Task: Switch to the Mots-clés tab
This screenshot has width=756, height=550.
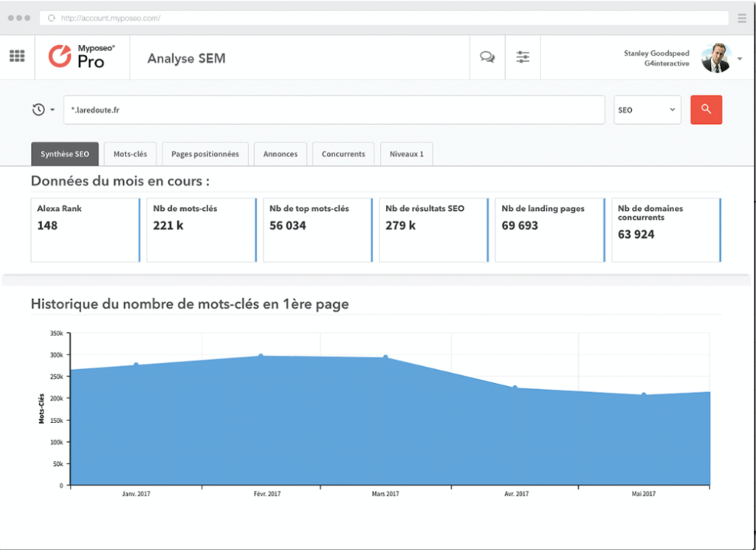Action: point(130,154)
